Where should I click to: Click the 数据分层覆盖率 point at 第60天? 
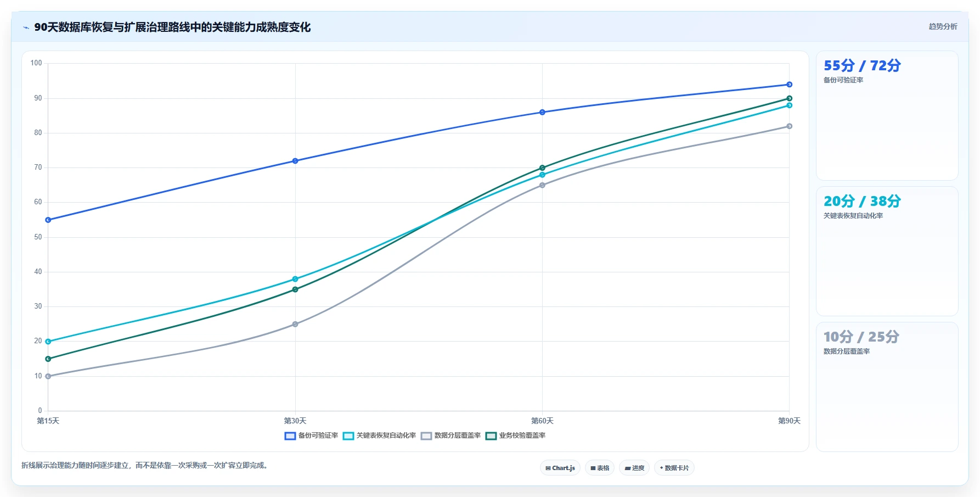542,185
